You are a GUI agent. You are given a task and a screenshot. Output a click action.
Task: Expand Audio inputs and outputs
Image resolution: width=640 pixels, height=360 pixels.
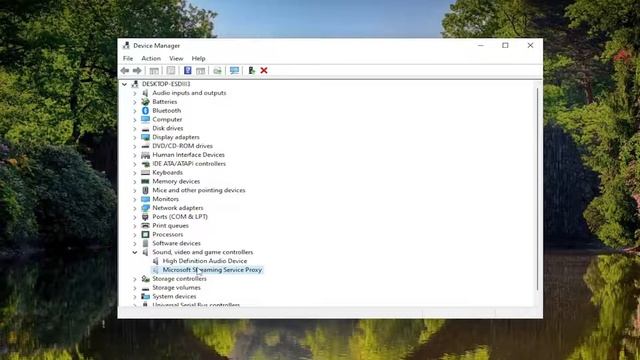[135, 93]
